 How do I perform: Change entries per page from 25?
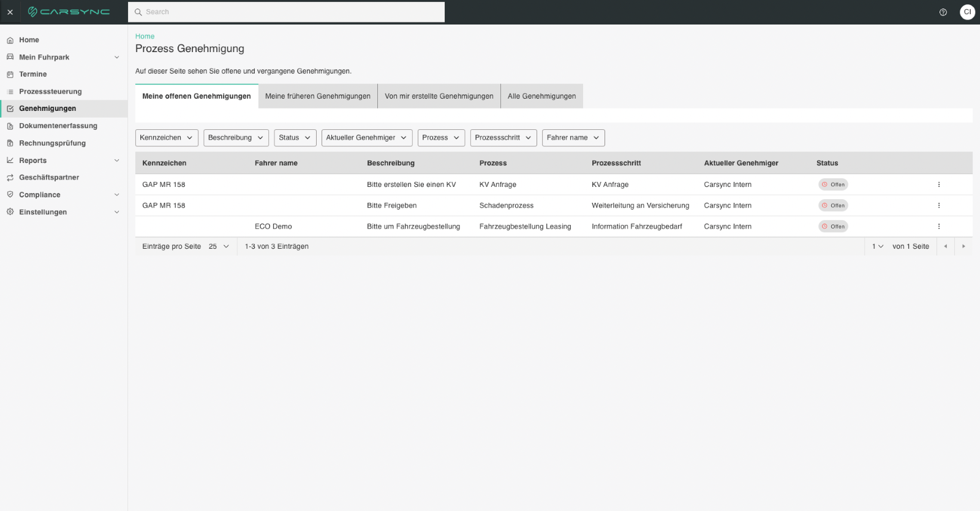click(x=219, y=246)
